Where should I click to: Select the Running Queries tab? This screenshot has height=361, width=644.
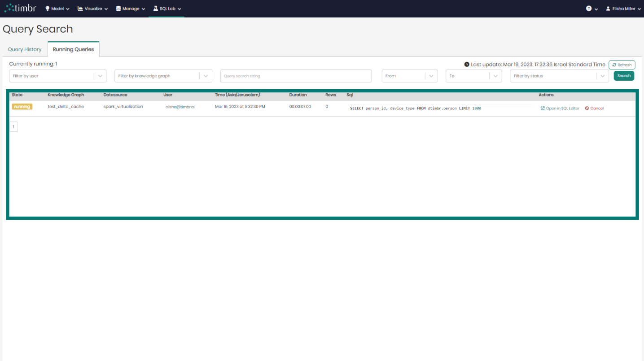[x=73, y=49]
